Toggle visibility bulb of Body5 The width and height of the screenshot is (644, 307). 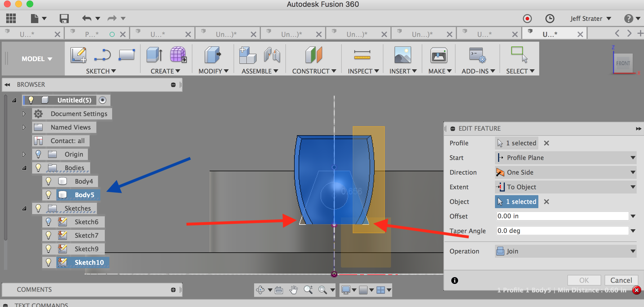[48, 195]
